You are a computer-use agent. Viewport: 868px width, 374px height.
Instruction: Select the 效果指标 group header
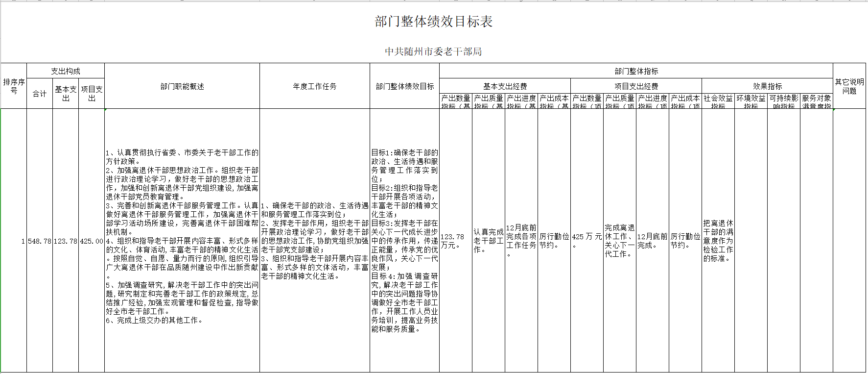click(767, 86)
